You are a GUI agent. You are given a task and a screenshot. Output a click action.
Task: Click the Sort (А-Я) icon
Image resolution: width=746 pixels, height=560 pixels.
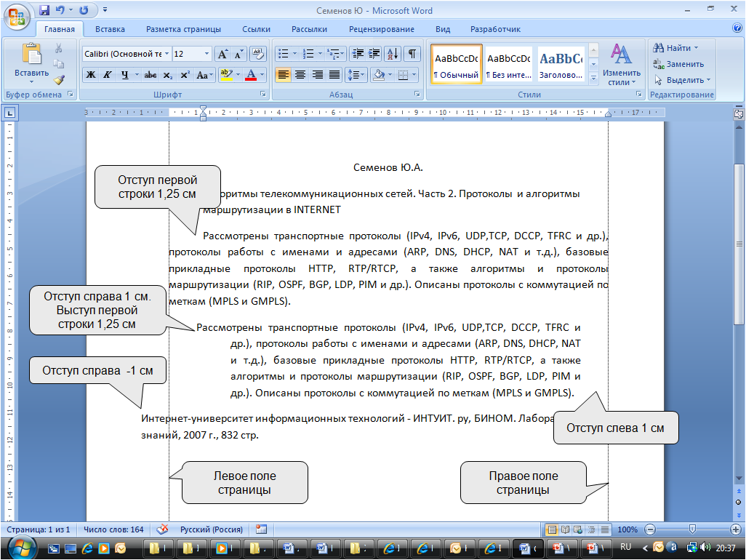(392, 55)
